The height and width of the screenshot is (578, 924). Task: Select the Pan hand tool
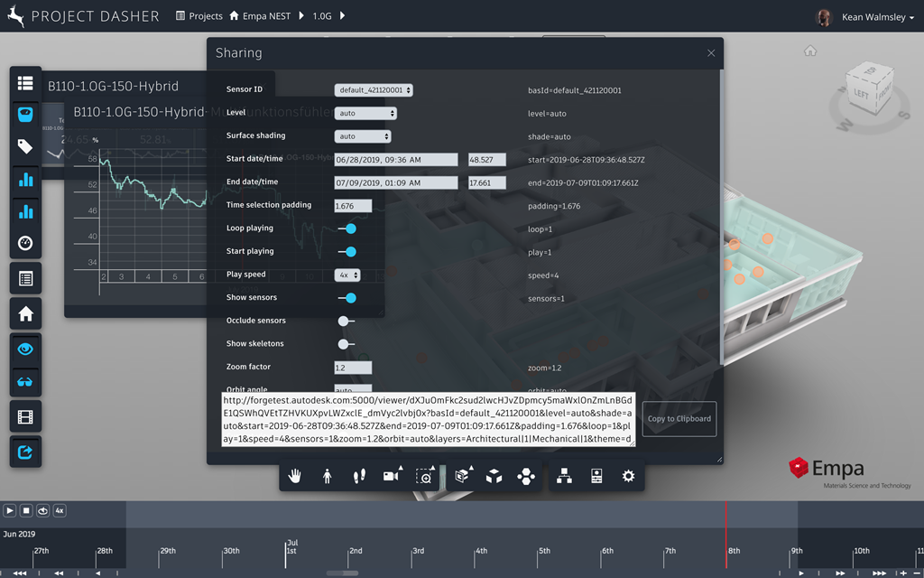pos(294,476)
